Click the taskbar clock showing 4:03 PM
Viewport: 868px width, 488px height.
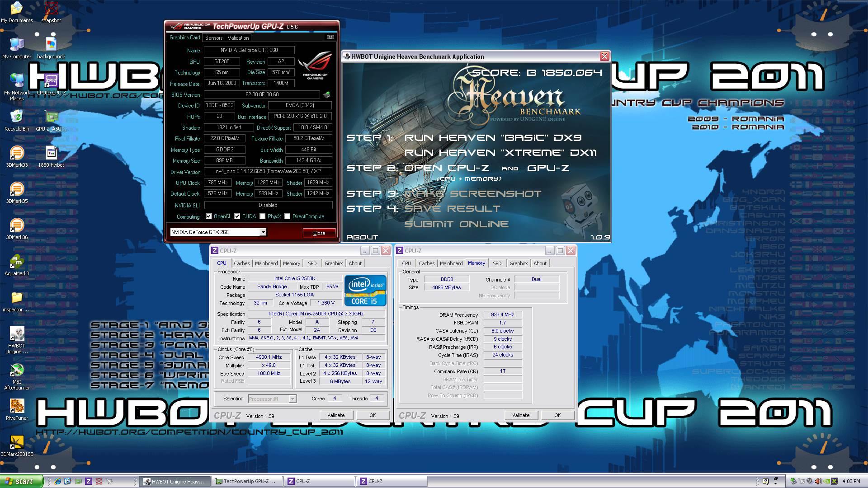[x=851, y=482]
